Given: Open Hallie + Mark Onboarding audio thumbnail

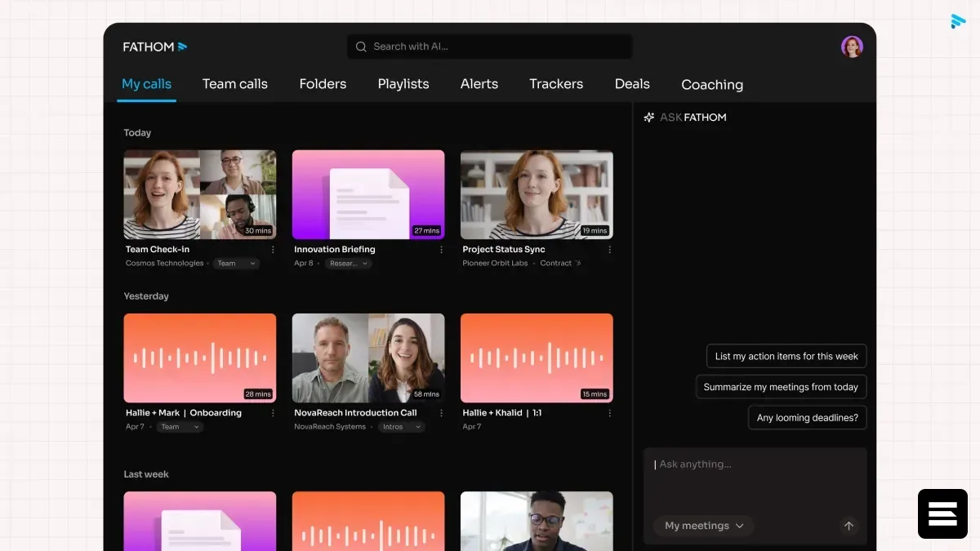Looking at the screenshot, I should [200, 358].
